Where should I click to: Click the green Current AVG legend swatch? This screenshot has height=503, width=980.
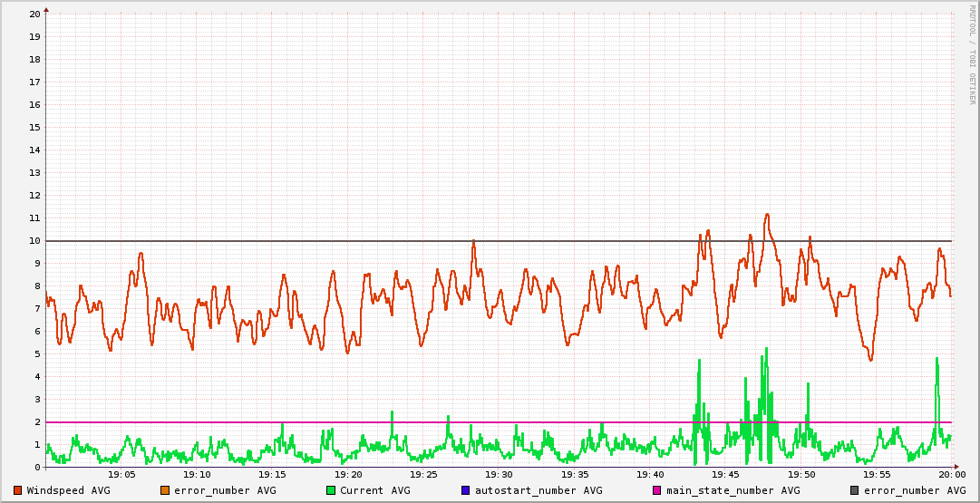tap(331, 490)
